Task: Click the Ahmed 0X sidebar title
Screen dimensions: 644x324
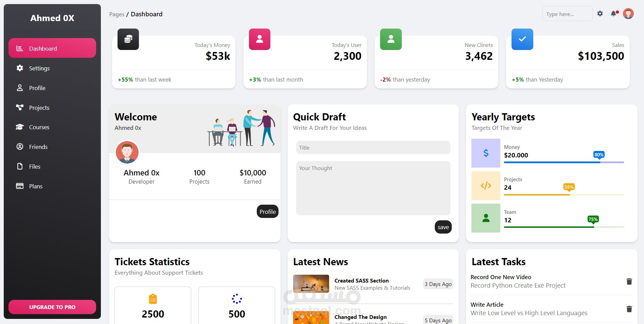Action: [x=52, y=18]
